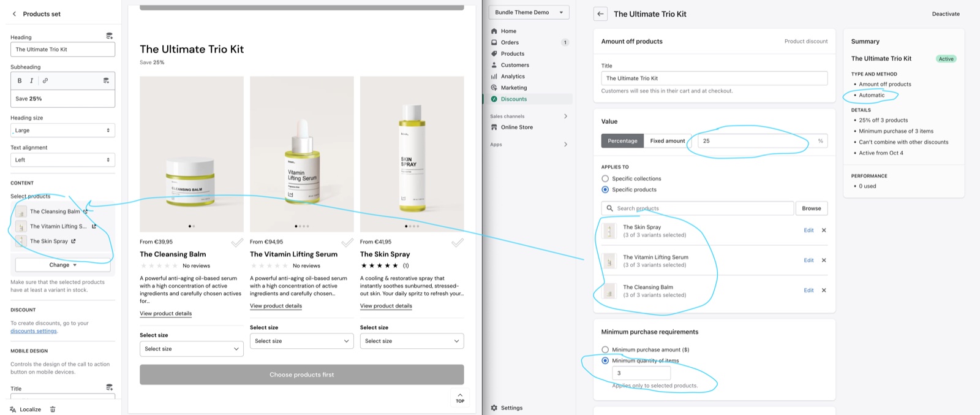Tick the checkmark on The Cleansing Balm card

tap(237, 243)
